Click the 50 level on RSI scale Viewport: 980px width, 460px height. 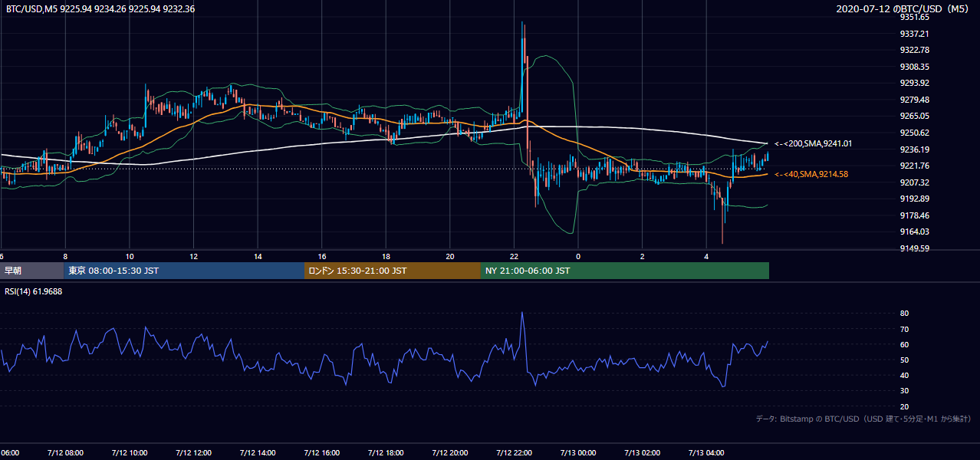pyautogui.click(x=904, y=360)
